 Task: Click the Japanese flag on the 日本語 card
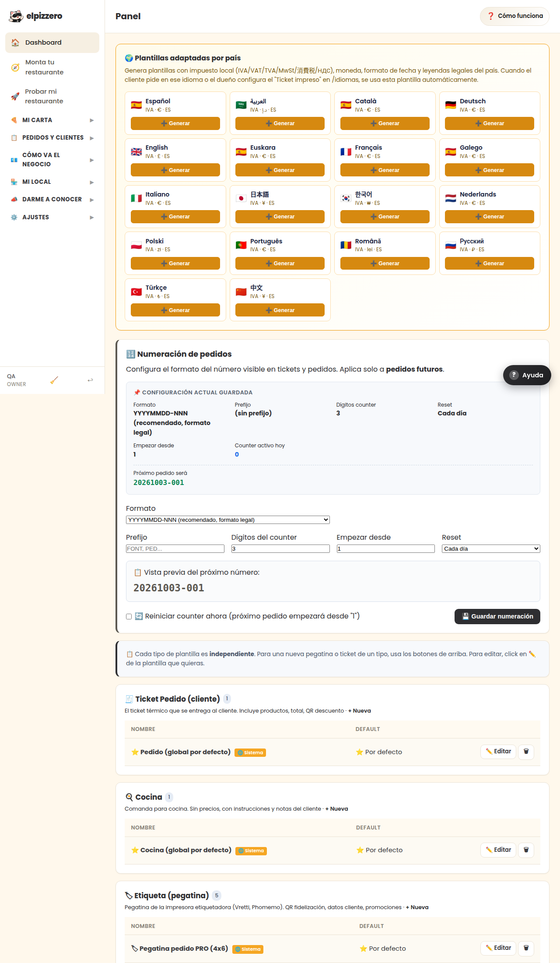241,198
